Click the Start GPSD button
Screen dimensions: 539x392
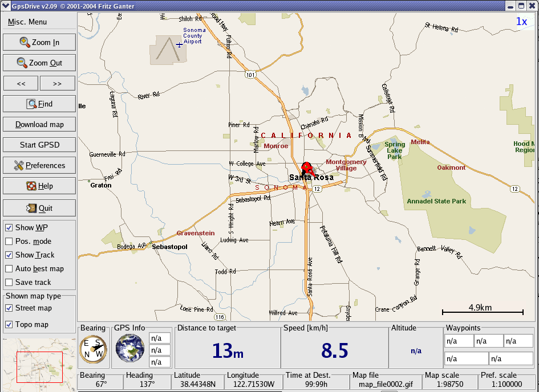[39, 145]
